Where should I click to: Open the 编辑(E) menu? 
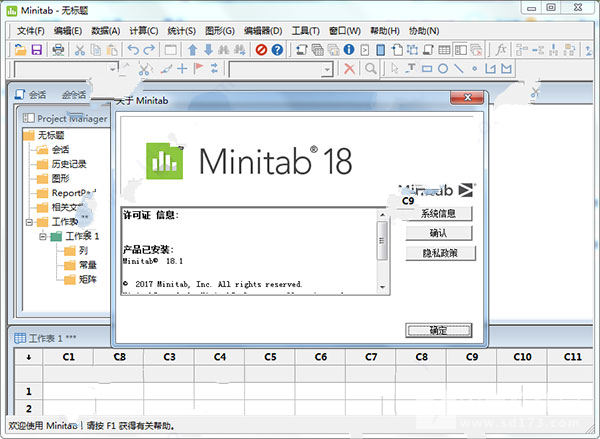pyautogui.click(x=68, y=31)
